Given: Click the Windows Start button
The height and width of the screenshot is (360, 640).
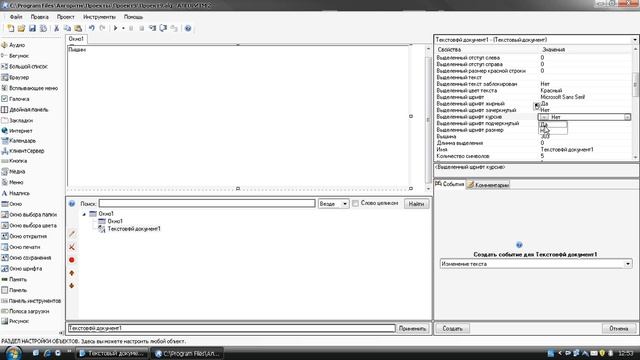Looking at the screenshot, I should tap(13, 353).
